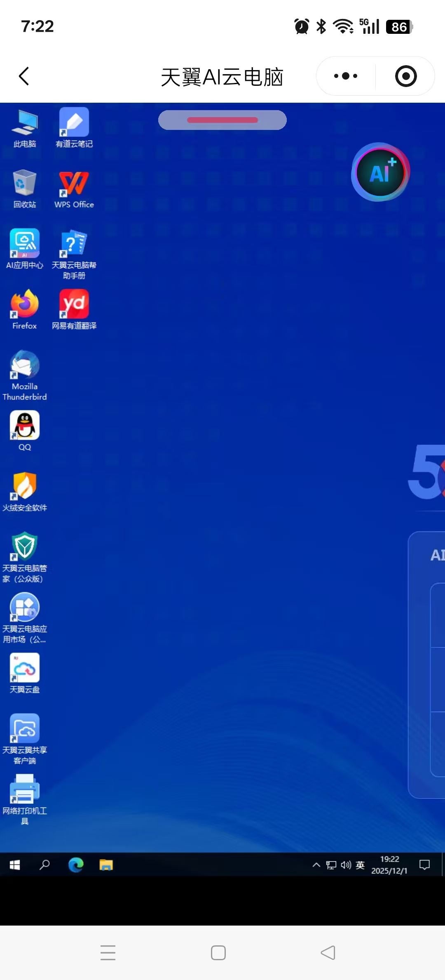Click the top floating toolbar handle
Image resolution: width=445 pixels, height=980 pixels.
(222, 120)
